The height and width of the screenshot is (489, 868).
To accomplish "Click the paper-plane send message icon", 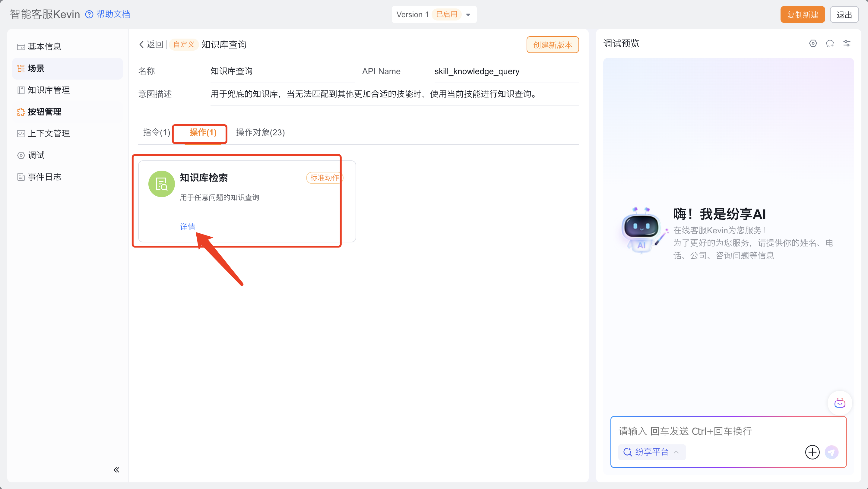I will (x=831, y=452).
